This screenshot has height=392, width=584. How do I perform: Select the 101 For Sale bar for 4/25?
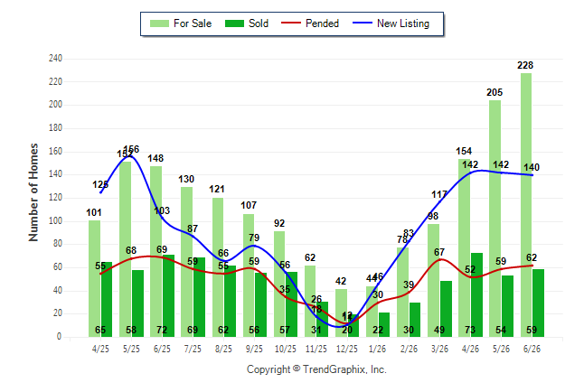pyautogui.click(x=94, y=279)
